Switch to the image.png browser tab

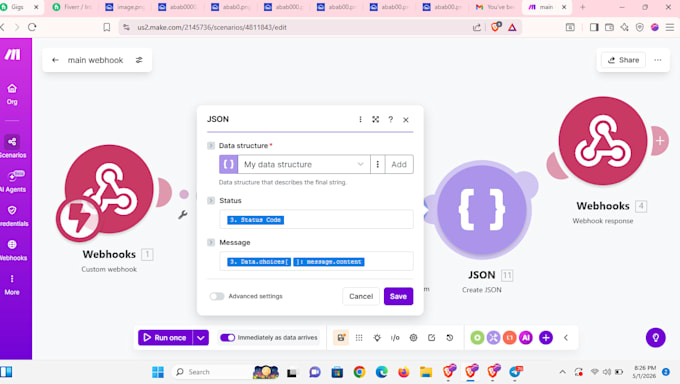point(126,7)
